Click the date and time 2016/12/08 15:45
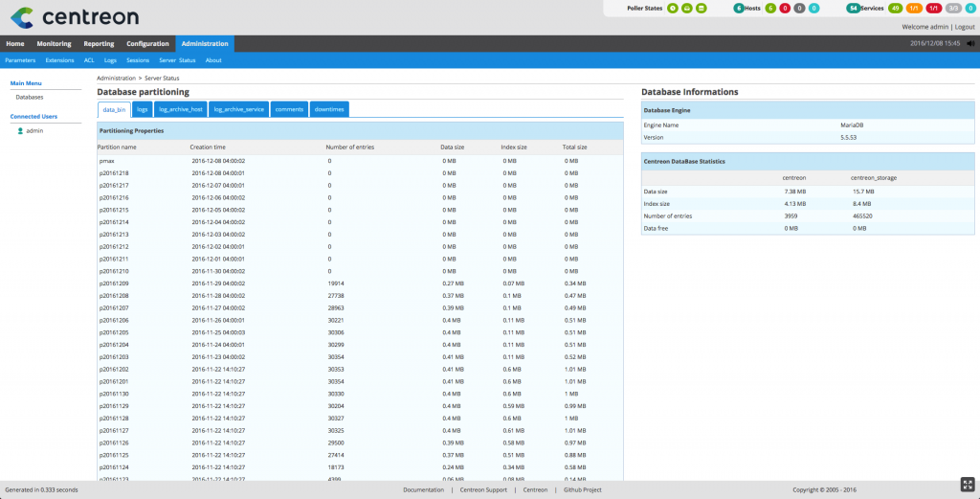 [935, 44]
